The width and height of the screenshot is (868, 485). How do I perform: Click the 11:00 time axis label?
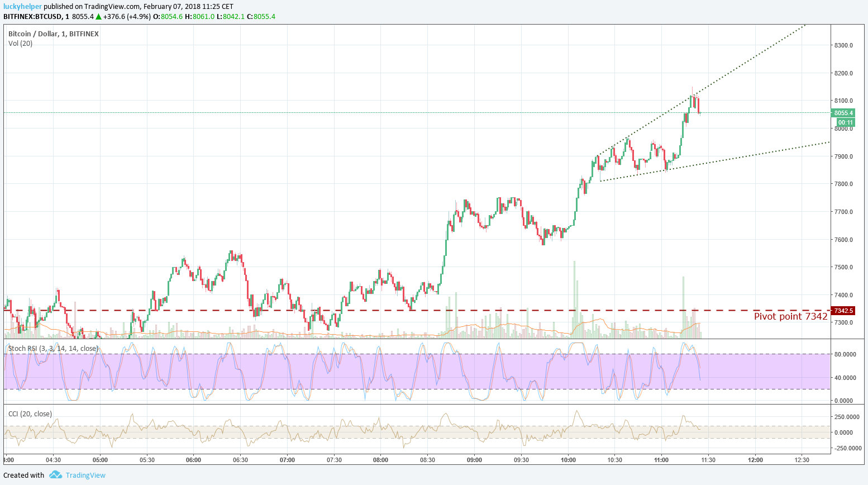coord(661,460)
